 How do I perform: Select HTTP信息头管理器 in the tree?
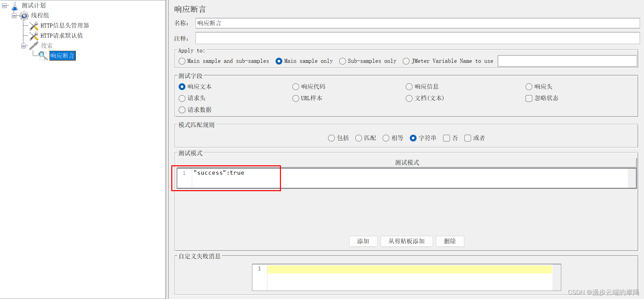(65, 26)
